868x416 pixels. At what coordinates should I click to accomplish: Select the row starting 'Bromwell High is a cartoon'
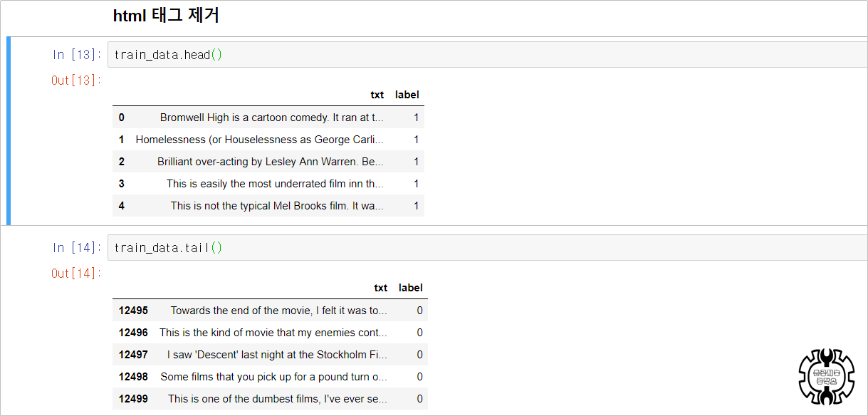pos(268,118)
